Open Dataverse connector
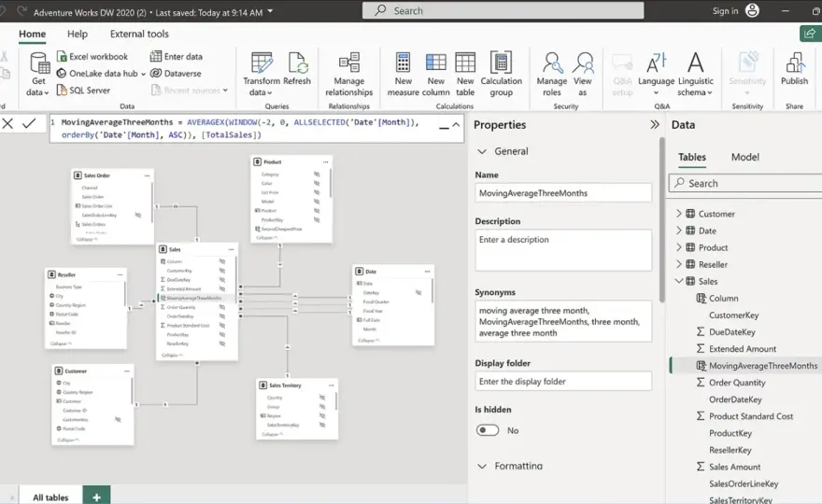The width and height of the screenshot is (822, 504). click(177, 74)
